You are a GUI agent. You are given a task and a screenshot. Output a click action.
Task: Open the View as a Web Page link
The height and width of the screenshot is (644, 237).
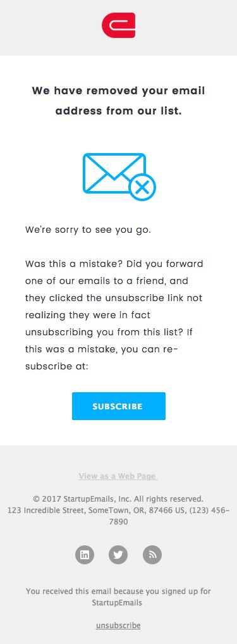118,476
